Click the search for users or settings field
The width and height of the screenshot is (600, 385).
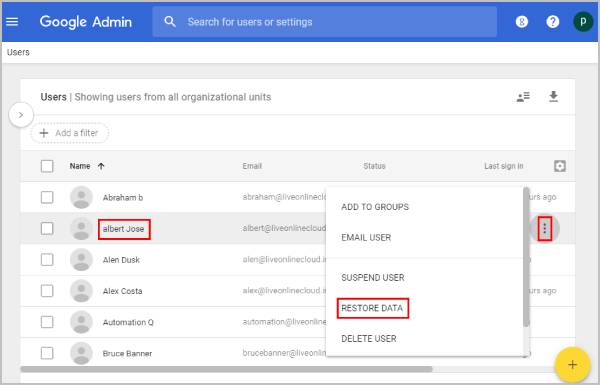[x=324, y=22]
